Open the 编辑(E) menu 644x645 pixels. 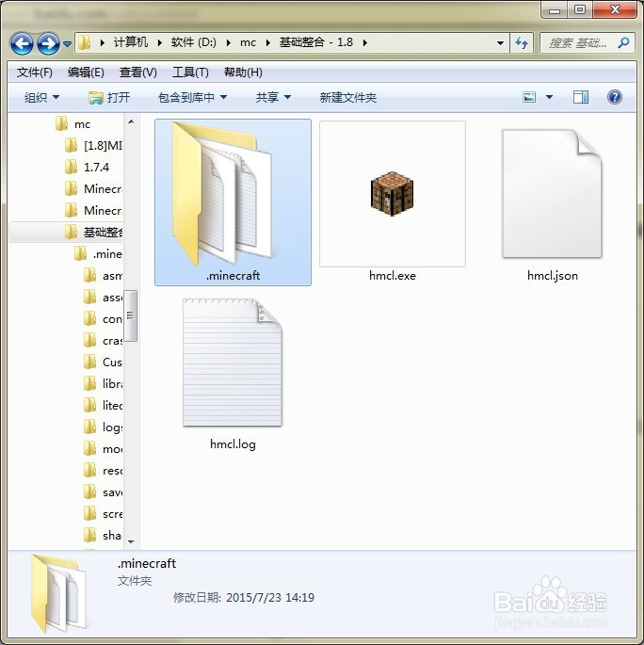(86, 73)
